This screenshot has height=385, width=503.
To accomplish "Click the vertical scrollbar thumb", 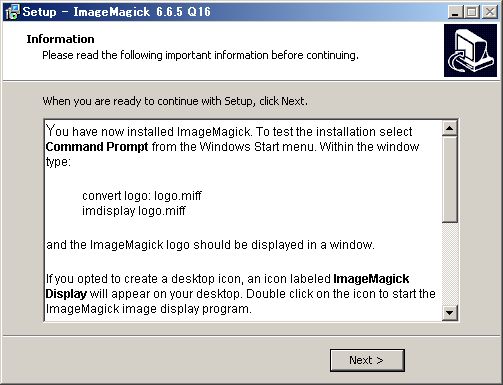I will pos(449,179).
